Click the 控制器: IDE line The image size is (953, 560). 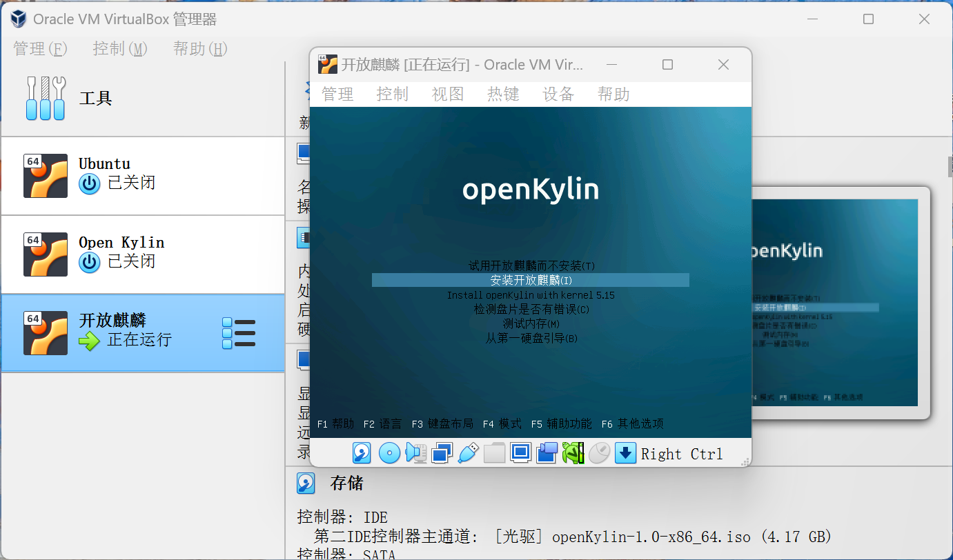point(342,517)
